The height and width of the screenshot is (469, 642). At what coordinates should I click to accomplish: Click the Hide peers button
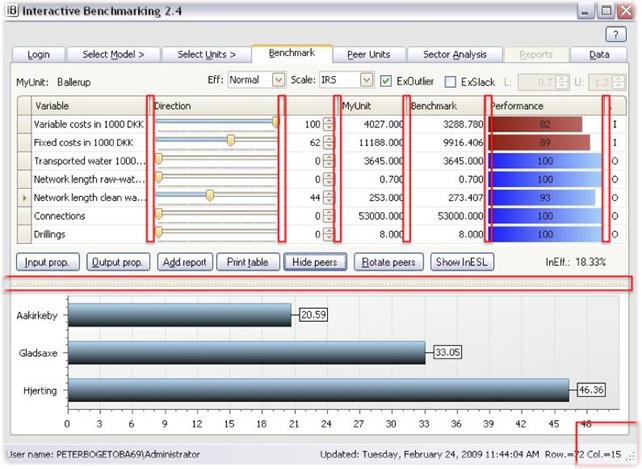(315, 262)
